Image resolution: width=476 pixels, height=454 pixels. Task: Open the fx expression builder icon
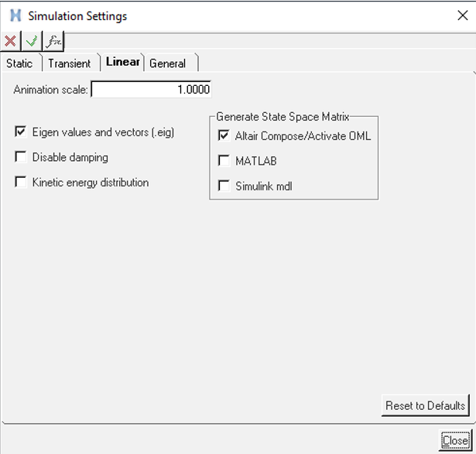[53, 42]
